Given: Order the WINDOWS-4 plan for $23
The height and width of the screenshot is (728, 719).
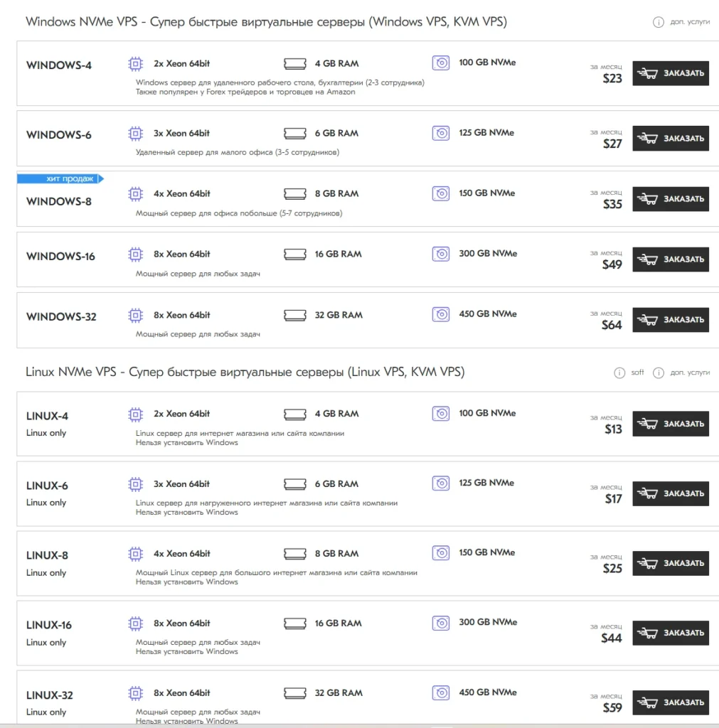Looking at the screenshot, I should click(x=670, y=73).
